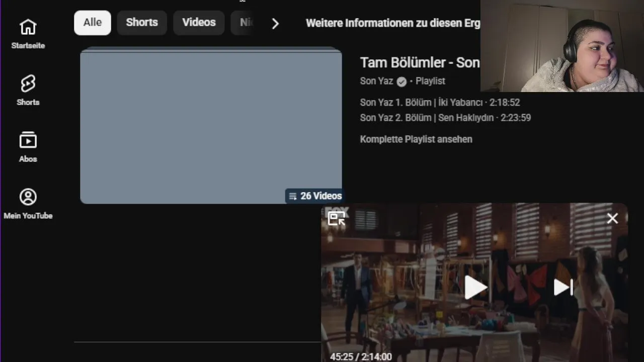Image resolution: width=644 pixels, height=362 pixels.
Task: Select the Videos filter chip
Action: coord(199,23)
